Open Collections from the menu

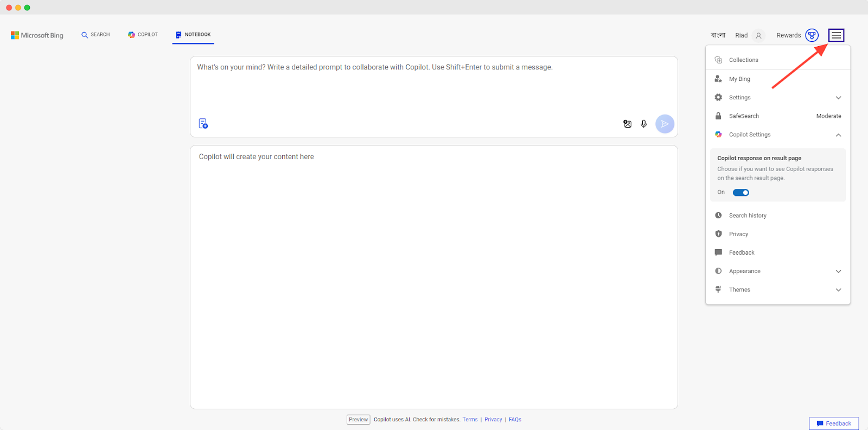[x=778, y=60]
